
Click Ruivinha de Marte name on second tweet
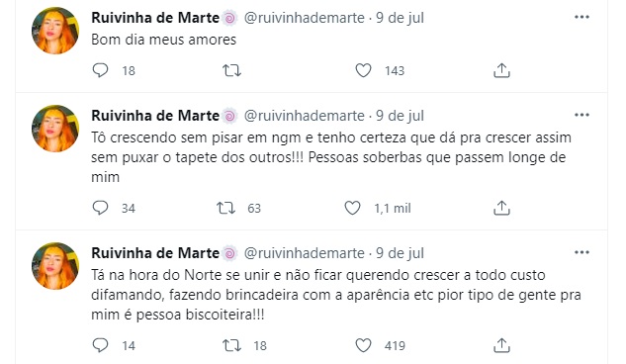click(155, 116)
